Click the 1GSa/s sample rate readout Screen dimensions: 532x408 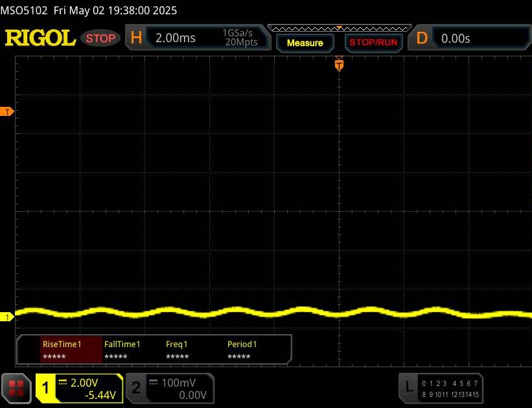point(238,33)
